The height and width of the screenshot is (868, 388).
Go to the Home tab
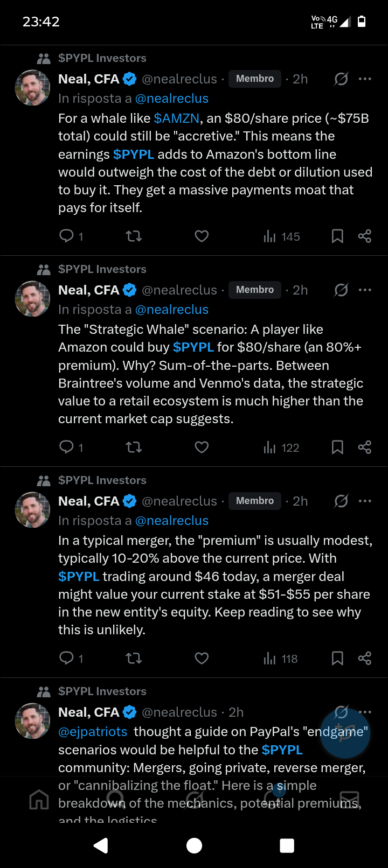[39, 800]
